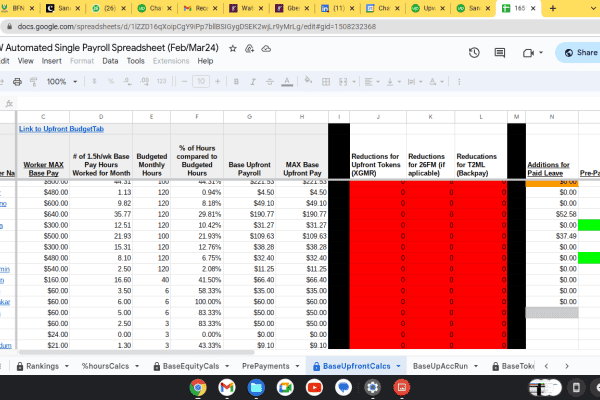Open the View menu
Image resolution: width=600 pixels, height=400 pixels.
click(26, 61)
